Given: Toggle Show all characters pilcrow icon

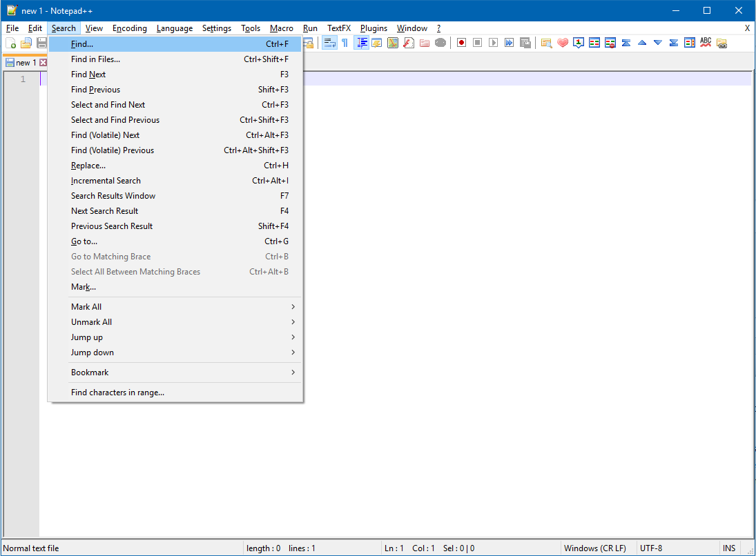Looking at the screenshot, I should (345, 43).
